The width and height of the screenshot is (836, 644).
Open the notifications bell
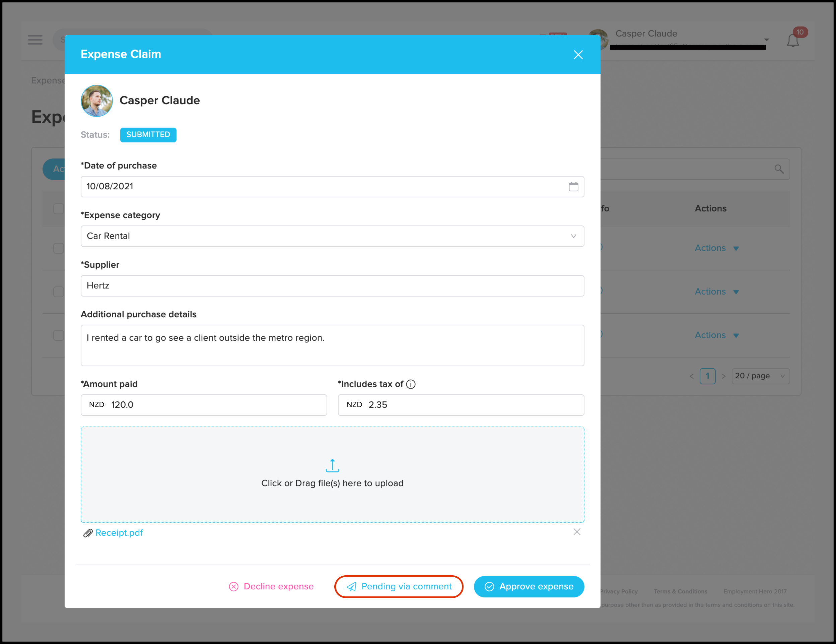tap(793, 40)
